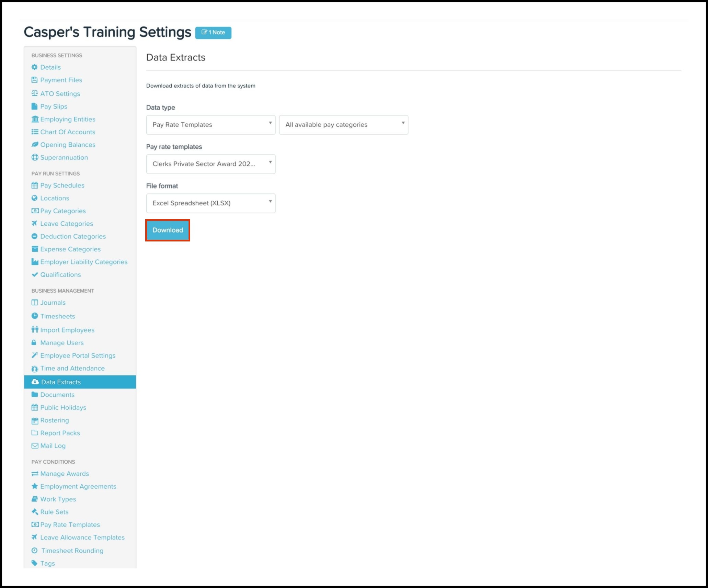Open the 1 Note badge
The height and width of the screenshot is (588, 708).
(x=213, y=33)
